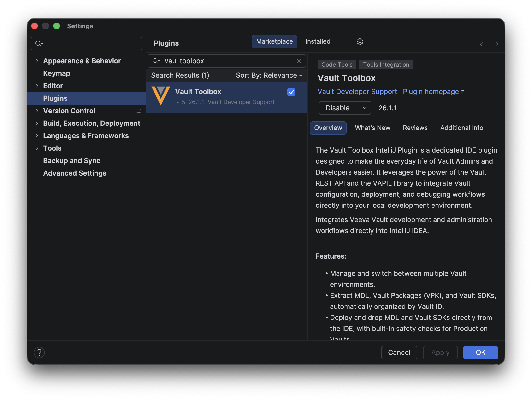Expand the Tools settings node
This screenshot has width=532, height=400.
point(37,148)
